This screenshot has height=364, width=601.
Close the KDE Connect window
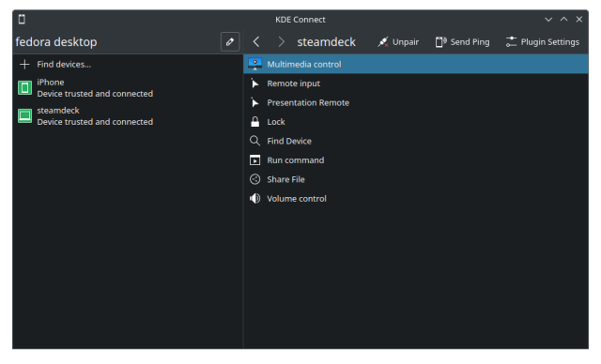pos(579,19)
